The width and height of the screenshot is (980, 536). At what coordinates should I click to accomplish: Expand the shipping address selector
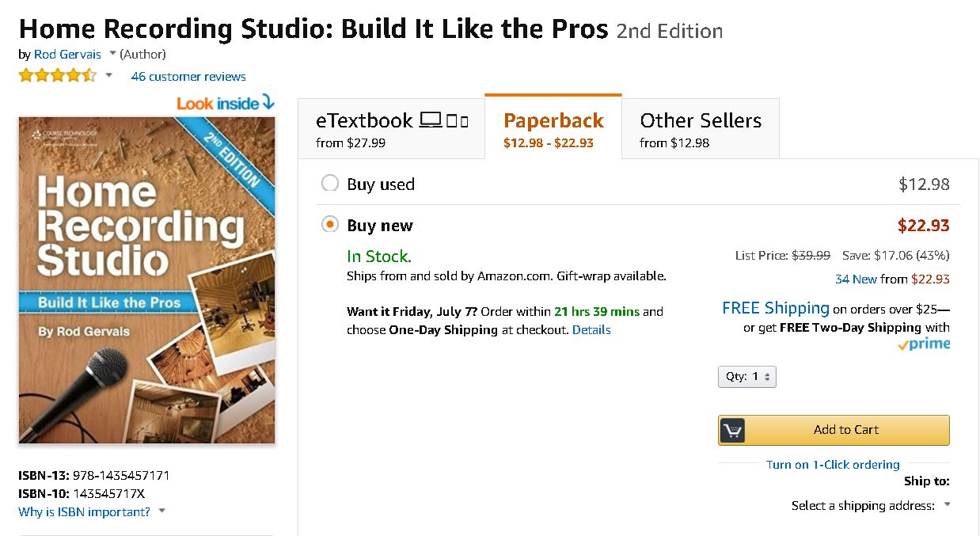(x=947, y=505)
